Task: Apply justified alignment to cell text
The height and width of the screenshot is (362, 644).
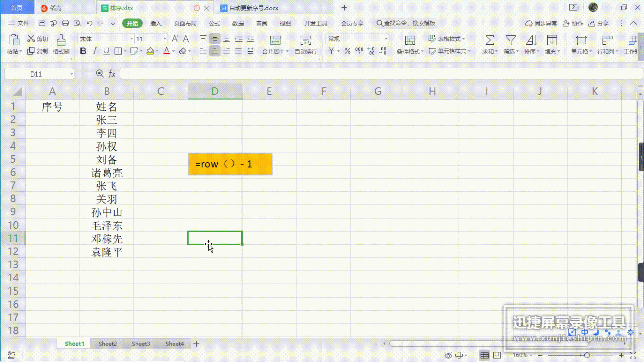Action: pyautogui.click(x=238, y=51)
